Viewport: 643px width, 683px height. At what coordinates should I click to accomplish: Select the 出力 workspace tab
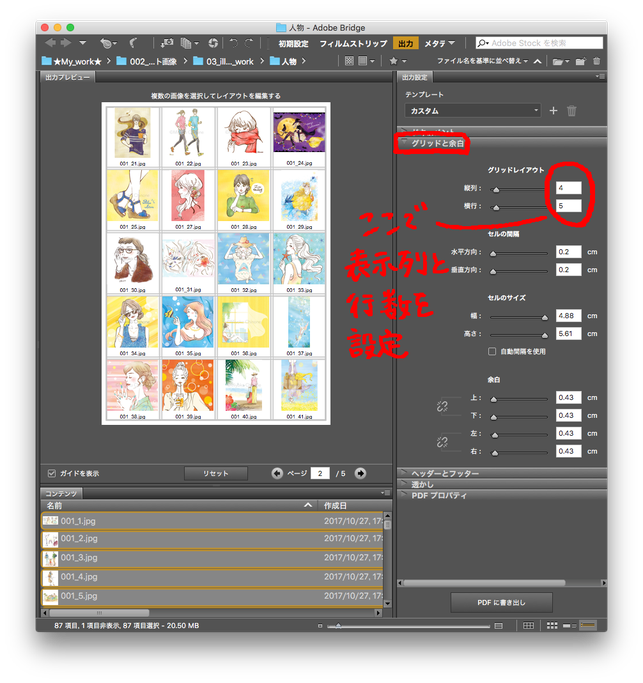click(406, 44)
